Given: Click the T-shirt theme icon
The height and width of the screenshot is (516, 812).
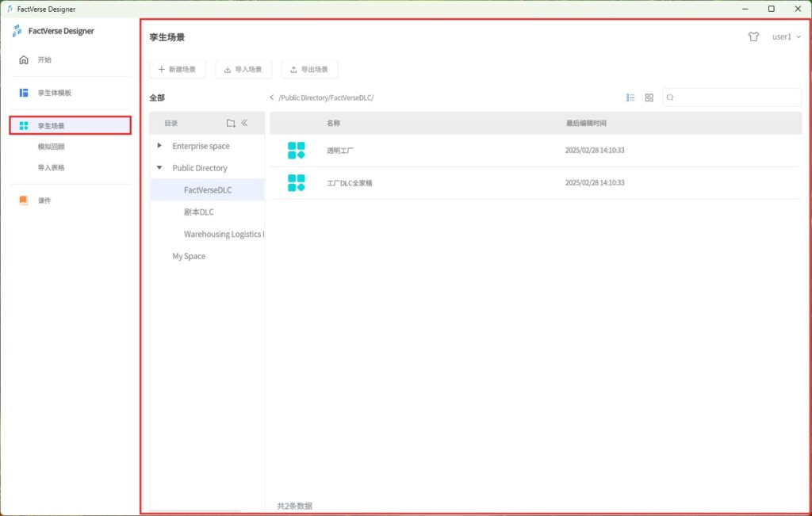Looking at the screenshot, I should (x=753, y=36).
